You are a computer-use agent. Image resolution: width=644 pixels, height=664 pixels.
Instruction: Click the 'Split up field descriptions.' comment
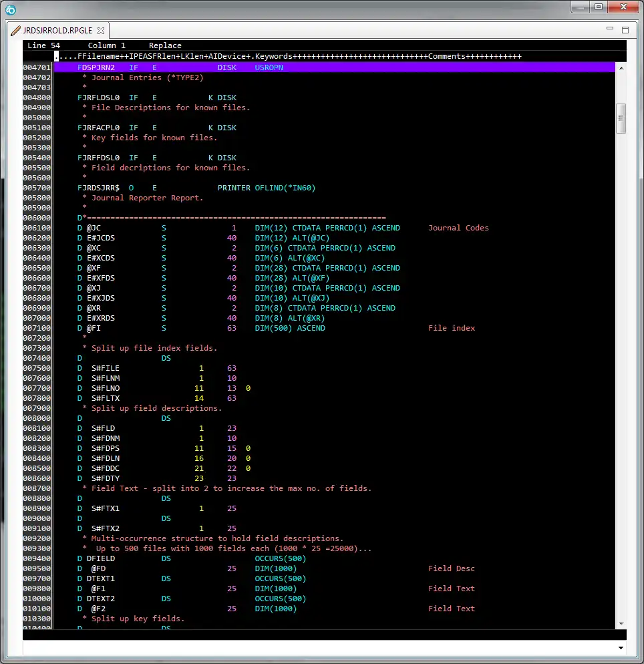pos(157,408)
